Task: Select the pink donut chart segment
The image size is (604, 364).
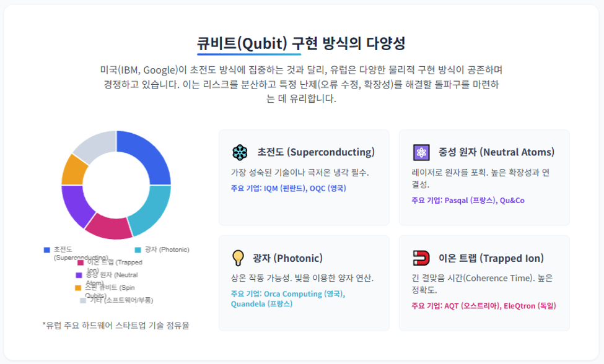Action: coord(109,227)
